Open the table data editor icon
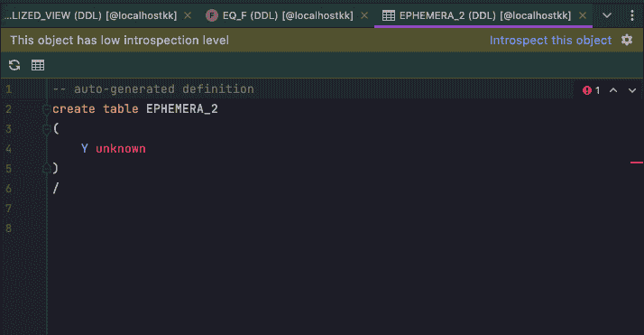Screen dimensions: 644x335 tap(38, 65)
